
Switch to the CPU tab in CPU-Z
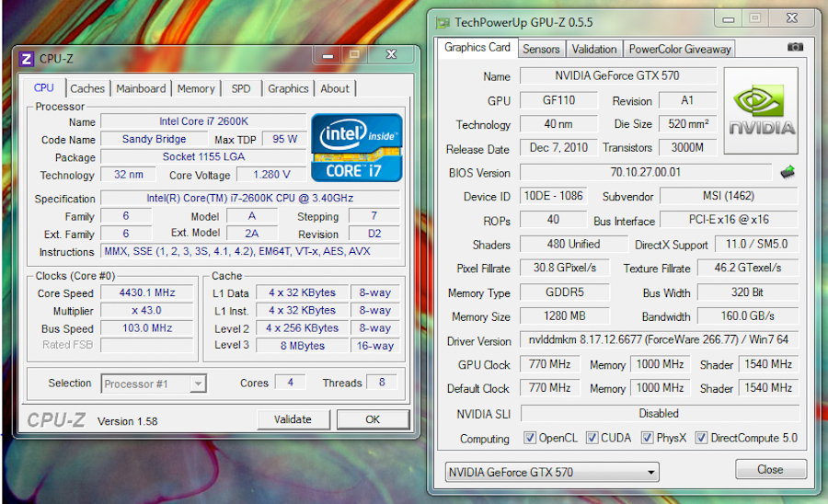point(44,88)
